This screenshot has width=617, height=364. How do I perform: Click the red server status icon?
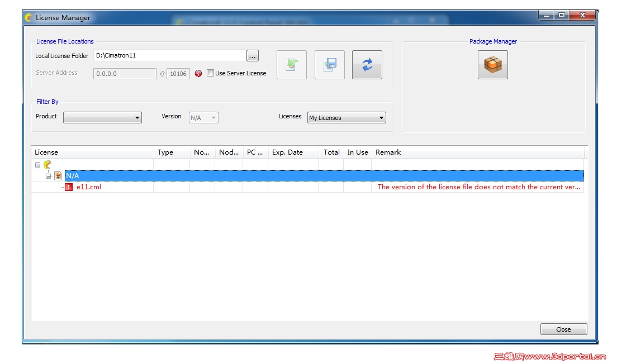coord(198,74)
